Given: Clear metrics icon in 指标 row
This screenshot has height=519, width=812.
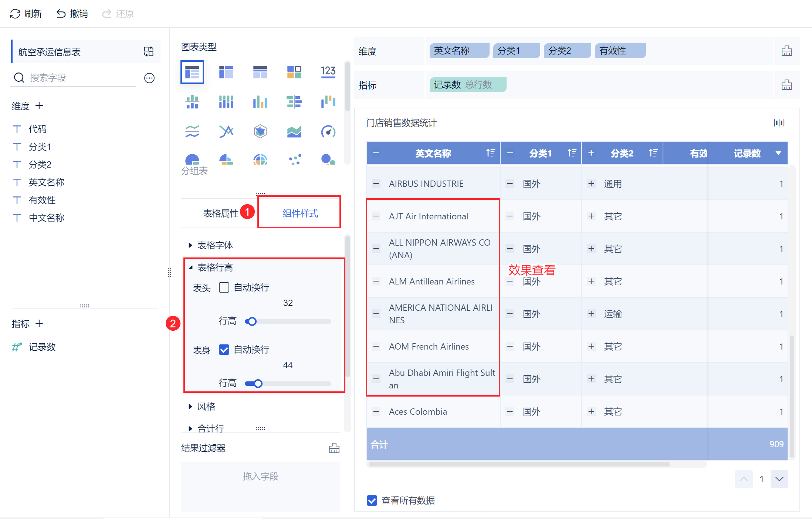Looking at the screenshot, I should (x=787, y=85).
